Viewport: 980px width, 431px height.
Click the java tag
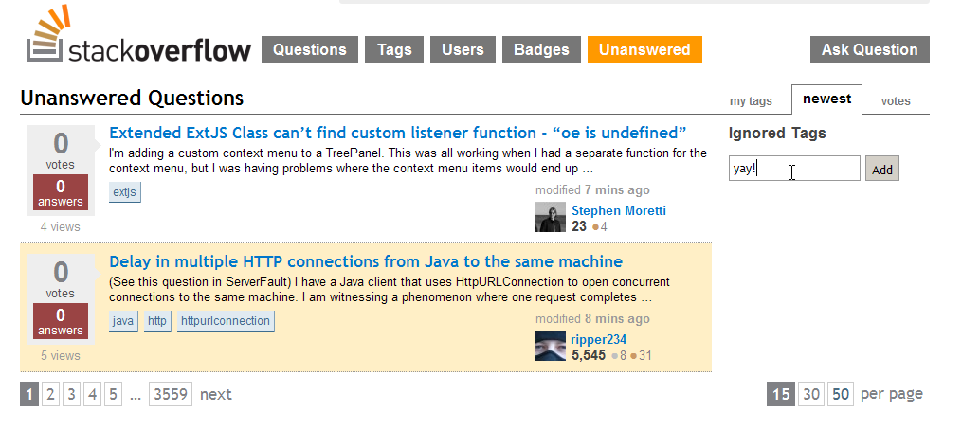point(123,321)
